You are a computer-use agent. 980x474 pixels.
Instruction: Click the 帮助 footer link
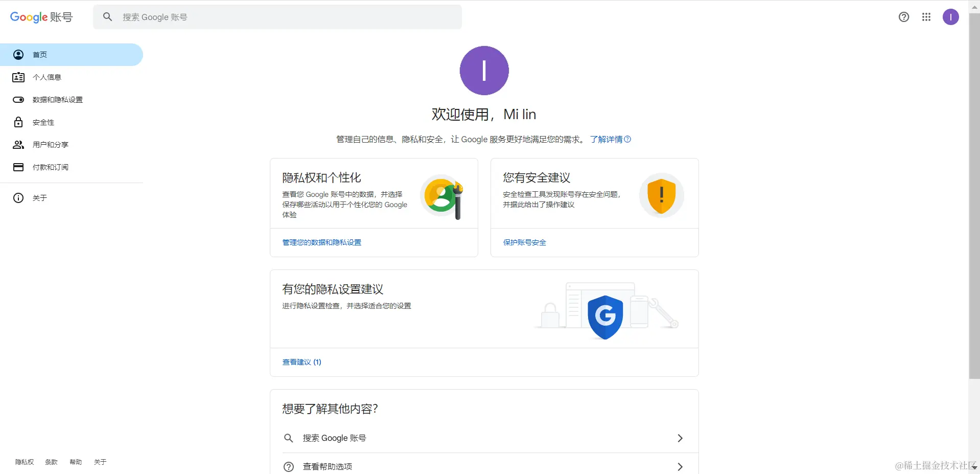pyautogui.click(x=76, y=462)
